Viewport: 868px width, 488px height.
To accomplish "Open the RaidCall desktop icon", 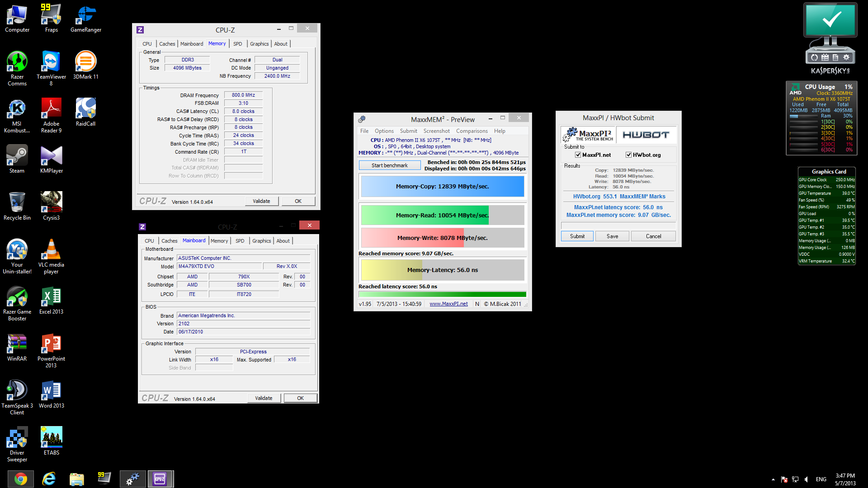I will pos(85,112).
